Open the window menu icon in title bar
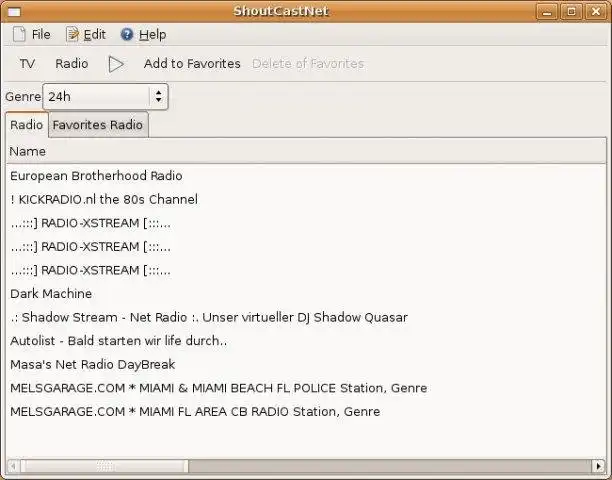Viewport: 612px width, 480px height. point(14,12)
